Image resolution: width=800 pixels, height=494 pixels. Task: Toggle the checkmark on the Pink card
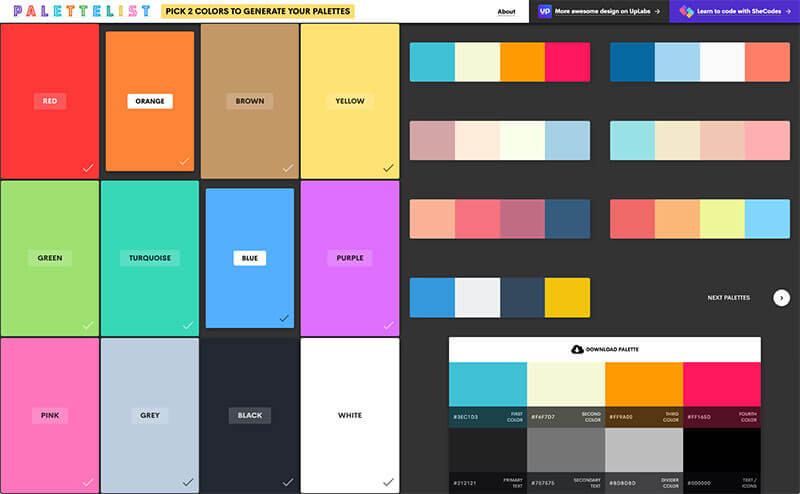coord(88,482)
